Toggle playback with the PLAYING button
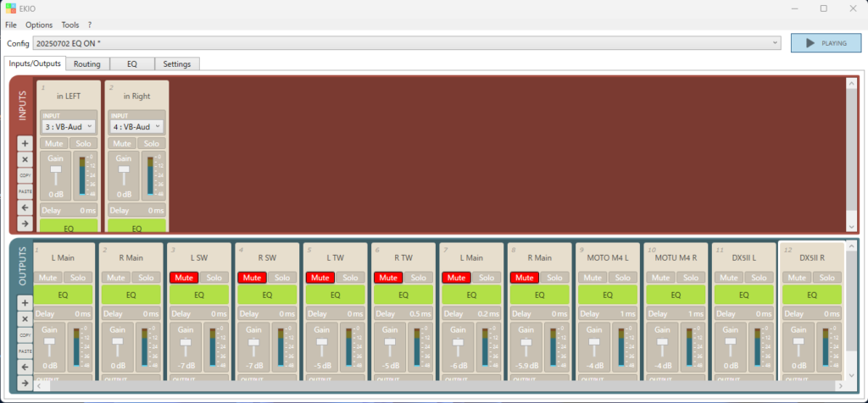Viewport: 868px width, 403px height. 826,42
